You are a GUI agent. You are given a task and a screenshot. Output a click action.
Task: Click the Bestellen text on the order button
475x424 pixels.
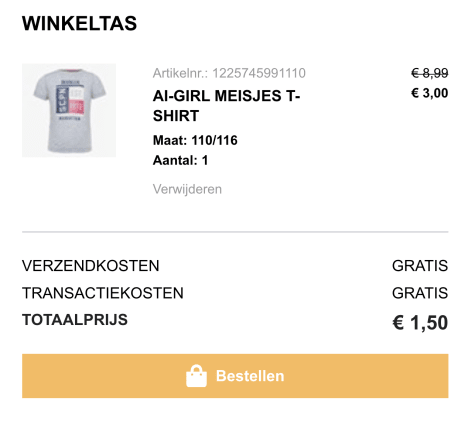tap(250, 376)
